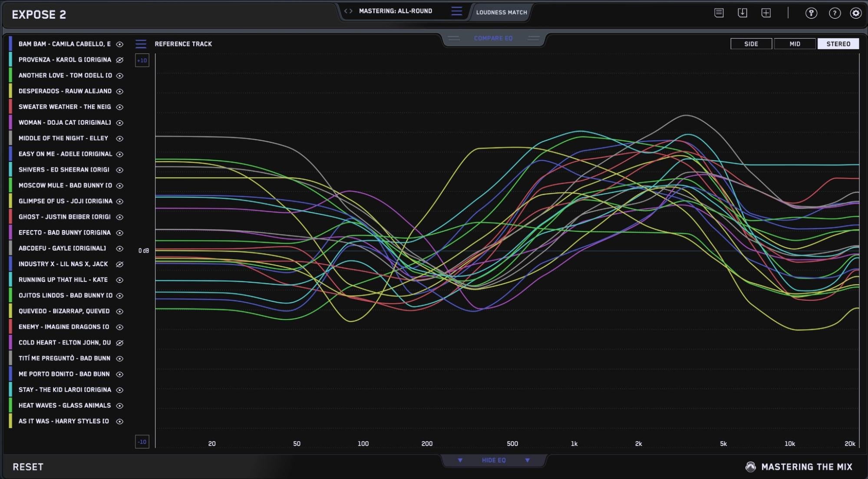Switch to SIDE channel view
This screenshot has height=479, width=868.
(x=751, y=44)
